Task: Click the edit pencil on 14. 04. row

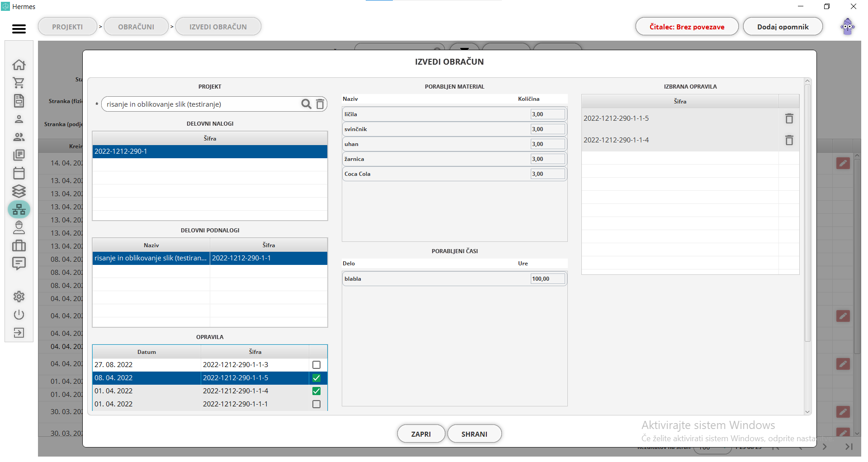Action: (x=843, y=163)
